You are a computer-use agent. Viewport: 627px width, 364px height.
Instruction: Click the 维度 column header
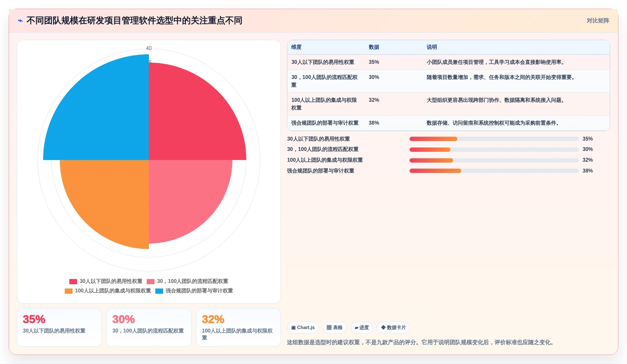tap(296, 47)
